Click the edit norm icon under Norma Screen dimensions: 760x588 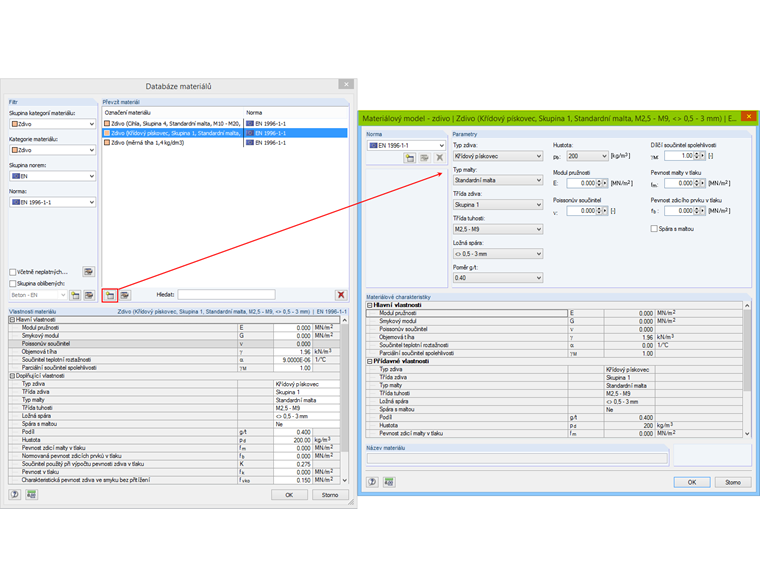coord(425,158)
